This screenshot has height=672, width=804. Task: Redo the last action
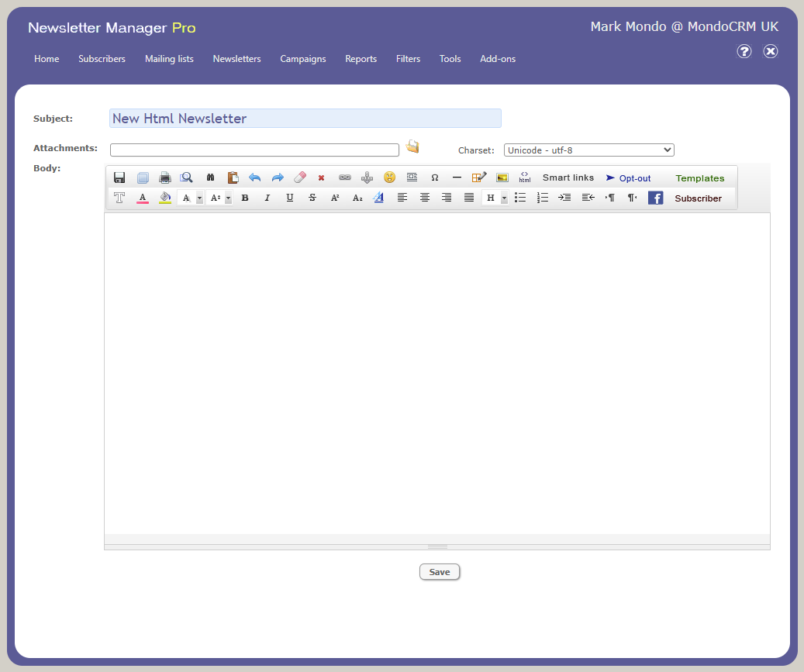tap(278, 177)
